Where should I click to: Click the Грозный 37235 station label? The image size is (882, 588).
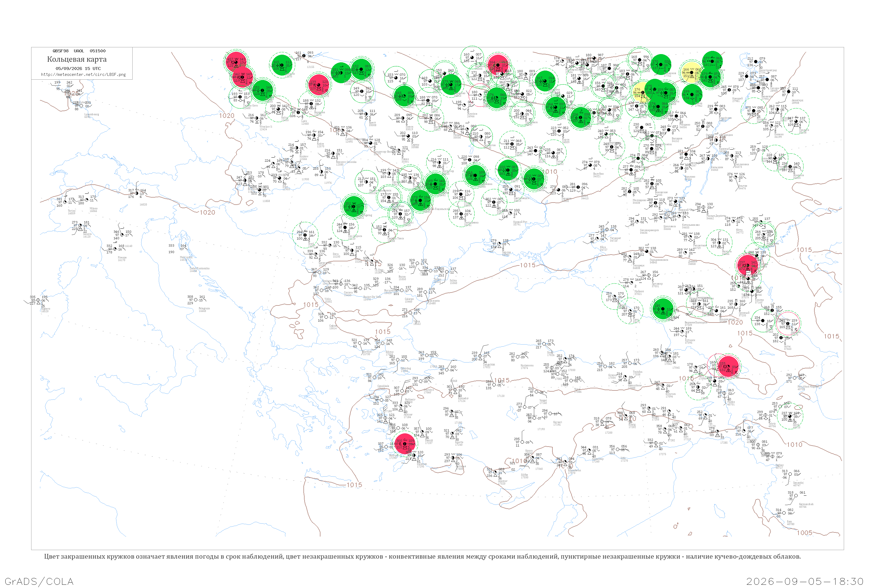(744, 314)
